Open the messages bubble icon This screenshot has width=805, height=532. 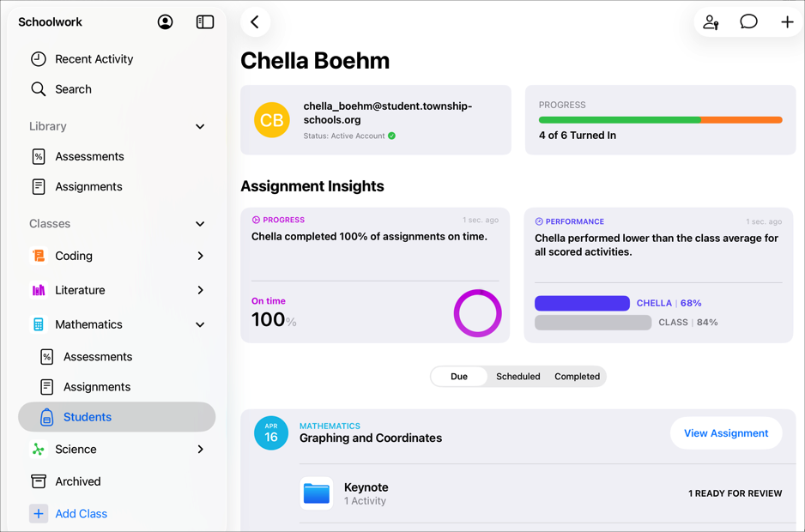click(x=748, y=21)
